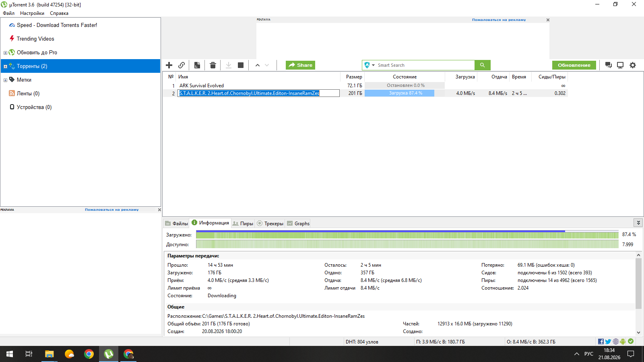The image size is (644, 362).
Task: Click the info pane scroll down arrow
Action: tap(638, 333)
